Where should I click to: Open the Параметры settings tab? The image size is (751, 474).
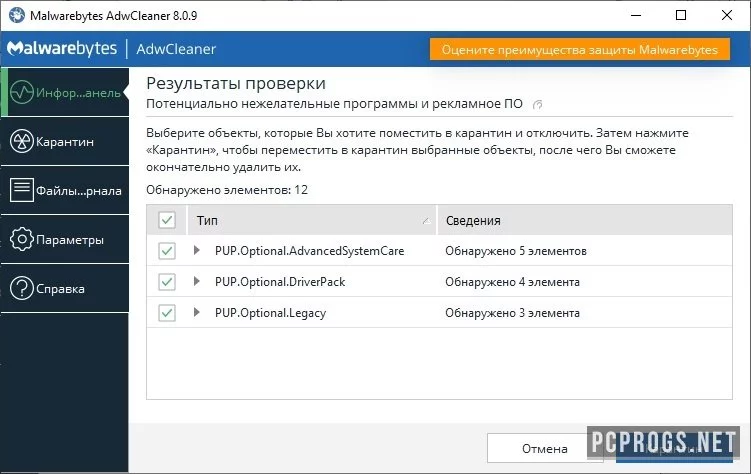click(x=65, y=239)
